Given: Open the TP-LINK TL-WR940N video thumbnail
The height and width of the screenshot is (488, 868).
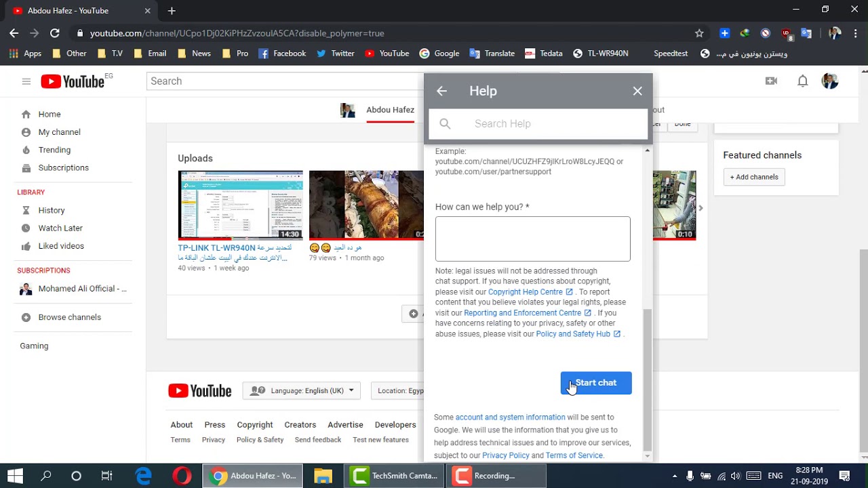Looking at the screenshot, I should tap(240, 205).
